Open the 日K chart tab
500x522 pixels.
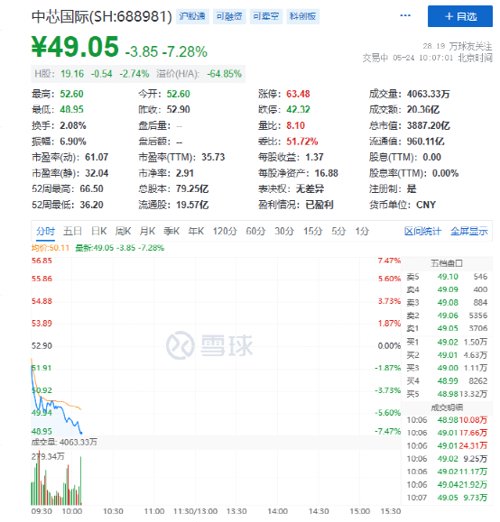pyautogui.click(x=99, y=231)
